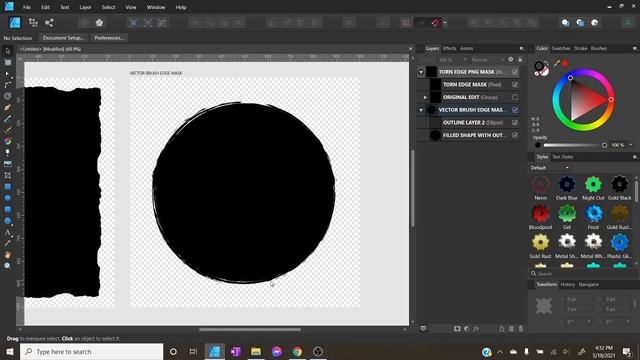
Task: Collapse the VECTOR BRUSH EDGE MASK layer
Action: [x=421, y=110]
